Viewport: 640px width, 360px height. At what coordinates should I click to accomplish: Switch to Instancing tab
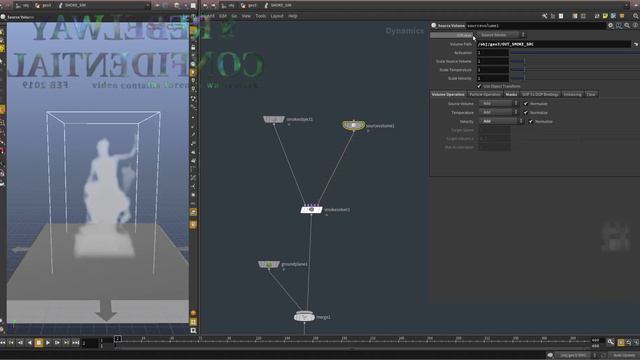pos(572,94)
